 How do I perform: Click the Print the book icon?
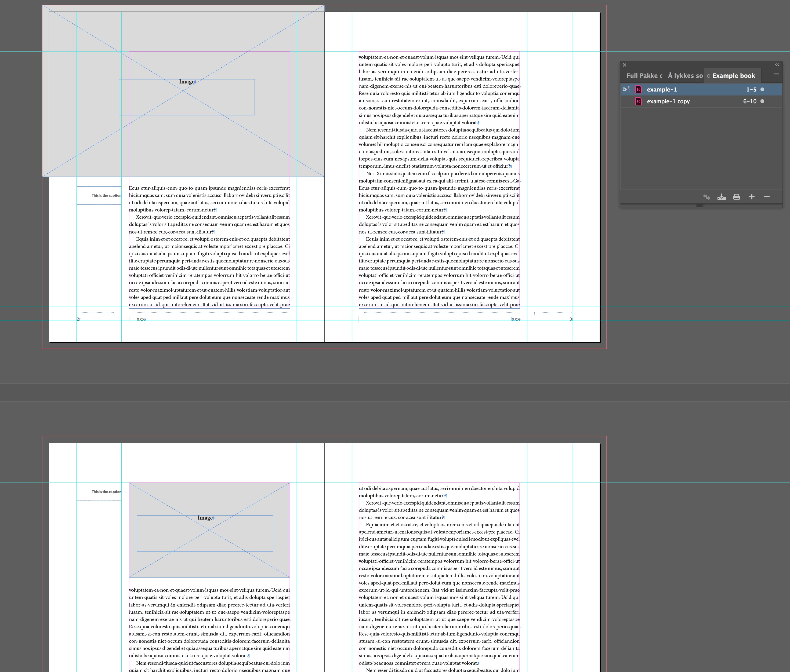click(x=736, y=197)
